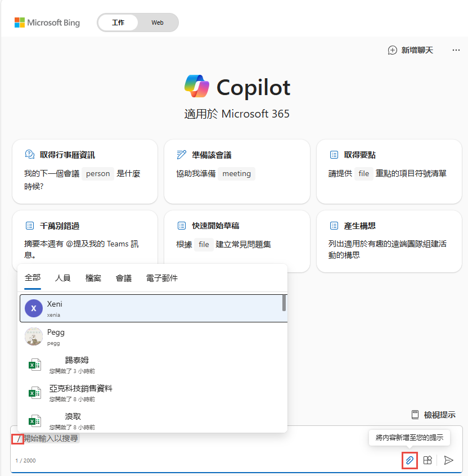This screenshot has width=468, height=476.
Task: Open the 取得要點 prompt card
Action: pyautogui.click(x=389, y=172)
